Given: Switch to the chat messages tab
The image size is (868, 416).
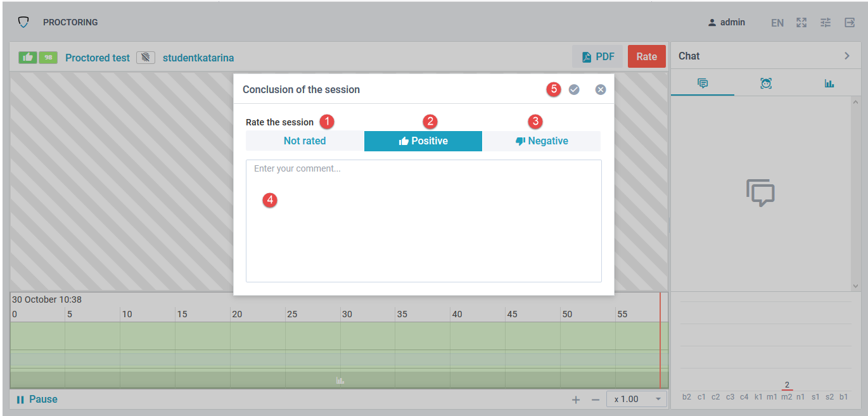Looking at the screenshot, I should tap(703, 84).
